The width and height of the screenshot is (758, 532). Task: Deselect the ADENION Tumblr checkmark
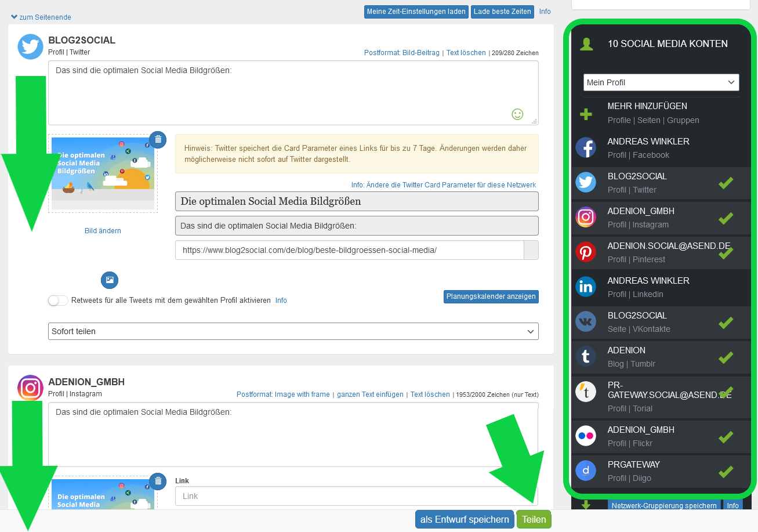tap(726, 357)
